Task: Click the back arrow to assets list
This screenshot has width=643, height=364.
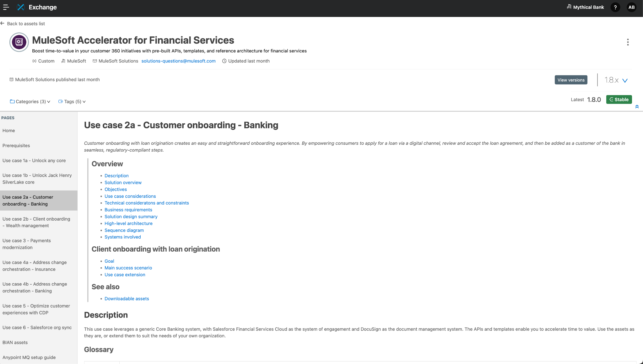Action: pyautogui.click(x=3, y=24)
